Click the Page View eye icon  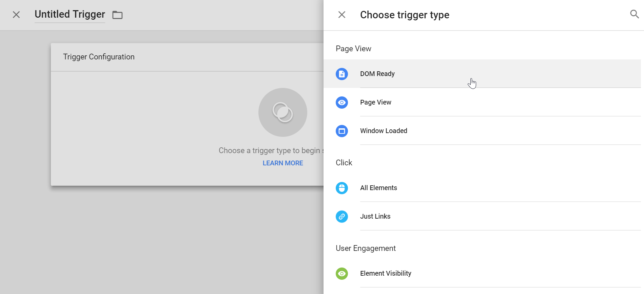click(341, 102)
